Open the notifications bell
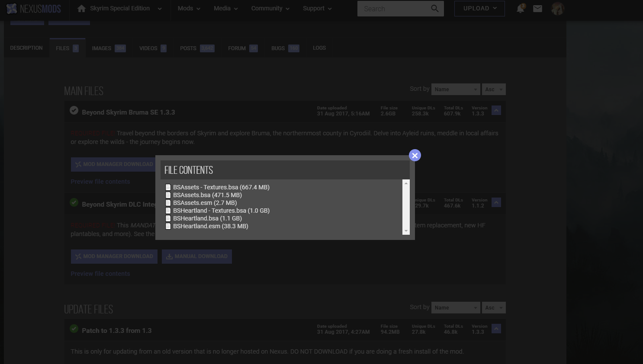The width and height of the screenshot is (643, 364). pyautogui.click(x=521, y=9)
